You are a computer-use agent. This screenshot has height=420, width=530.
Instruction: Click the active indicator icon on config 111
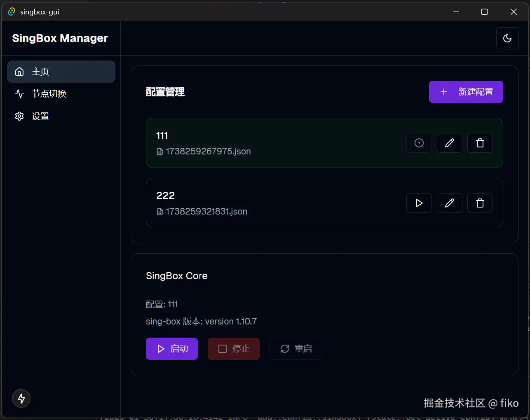419,143
